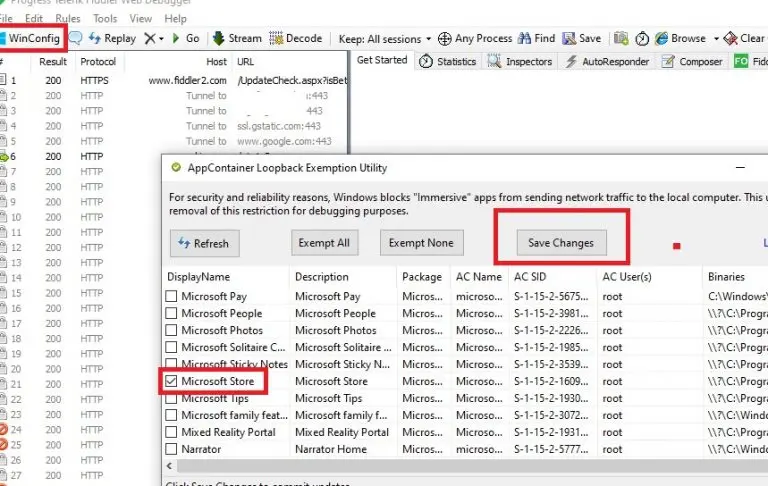Toggle Stream mode in toolbar
Screen dimensions: 768x486
tap(237, 38)
